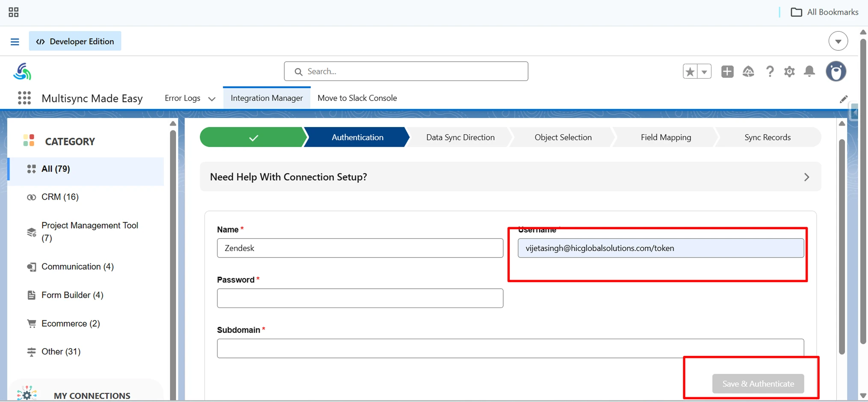Click the Communication category icon
The image size is (868, 402).
tap(31, 267)
